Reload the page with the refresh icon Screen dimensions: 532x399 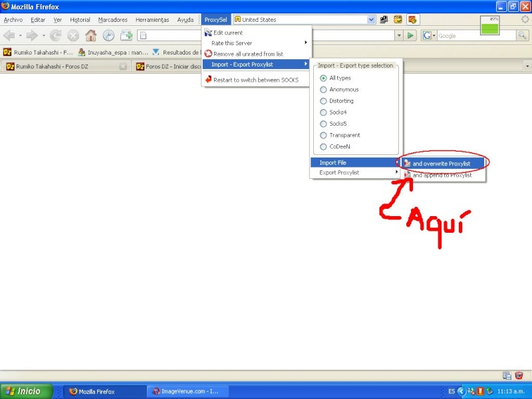(56, 35)
